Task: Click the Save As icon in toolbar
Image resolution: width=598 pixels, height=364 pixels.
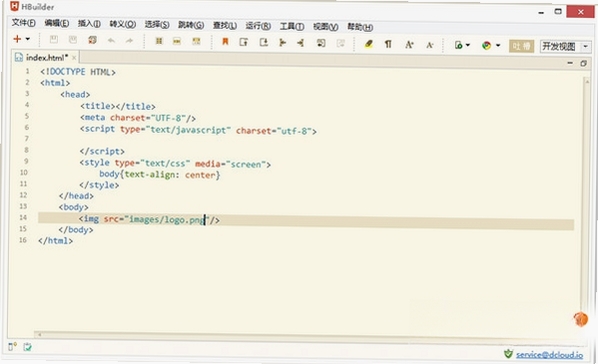Action: click(x=73, y=40)
